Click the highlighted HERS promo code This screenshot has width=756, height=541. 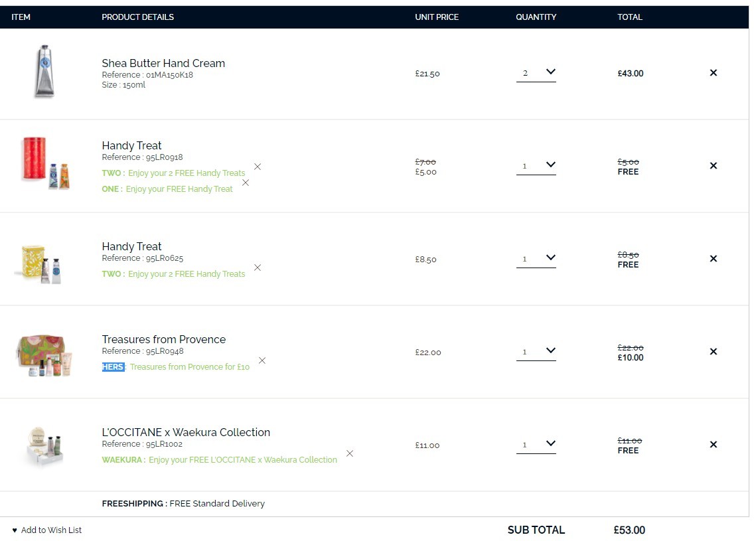click(113, 367)
